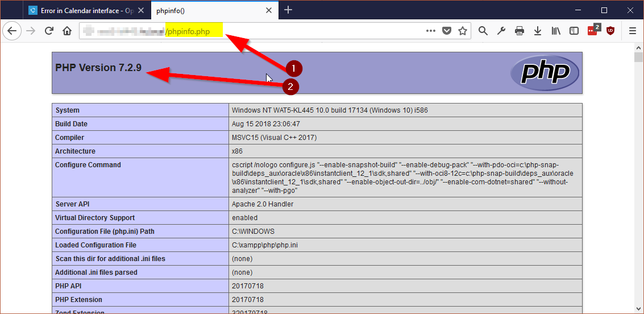Click the Architecture x86 value
Screen dimensions: 644x314
[237, 151]
